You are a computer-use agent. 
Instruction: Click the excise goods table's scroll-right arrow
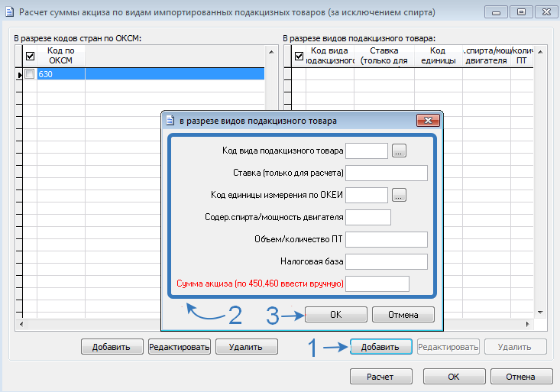coord(527,324)
